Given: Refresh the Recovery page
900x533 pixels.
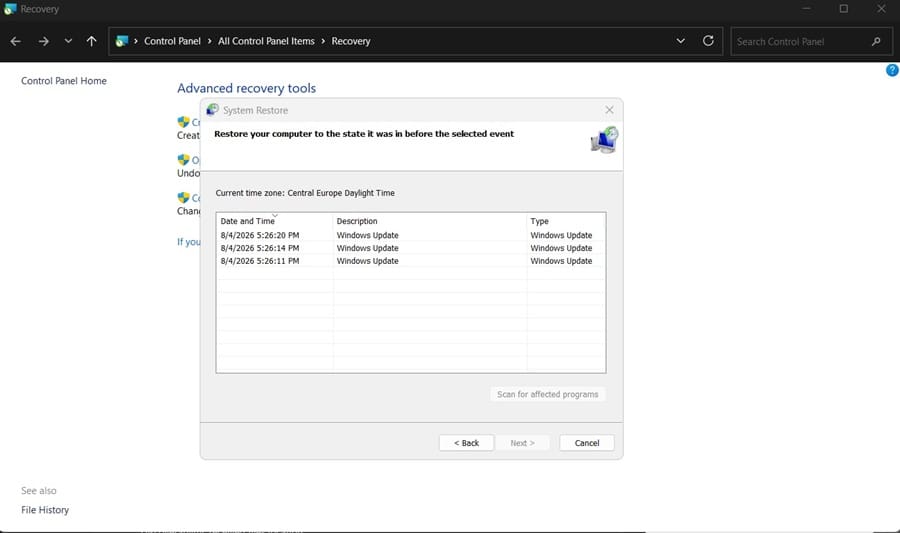Looking at the screenshot, I should coord(708,41).
